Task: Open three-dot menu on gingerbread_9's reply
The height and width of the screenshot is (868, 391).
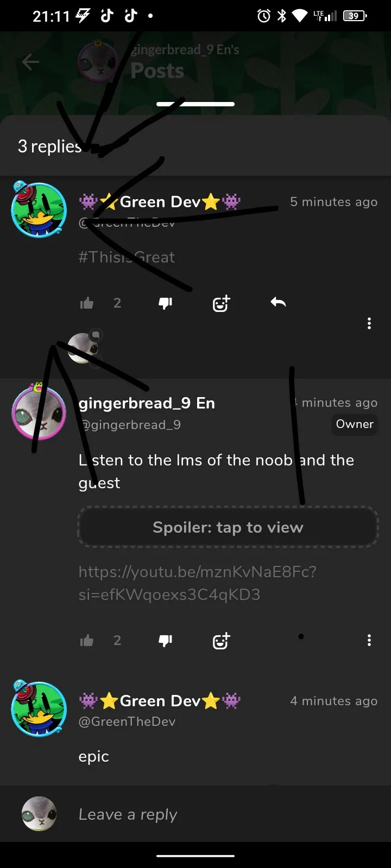Action: 369,640
